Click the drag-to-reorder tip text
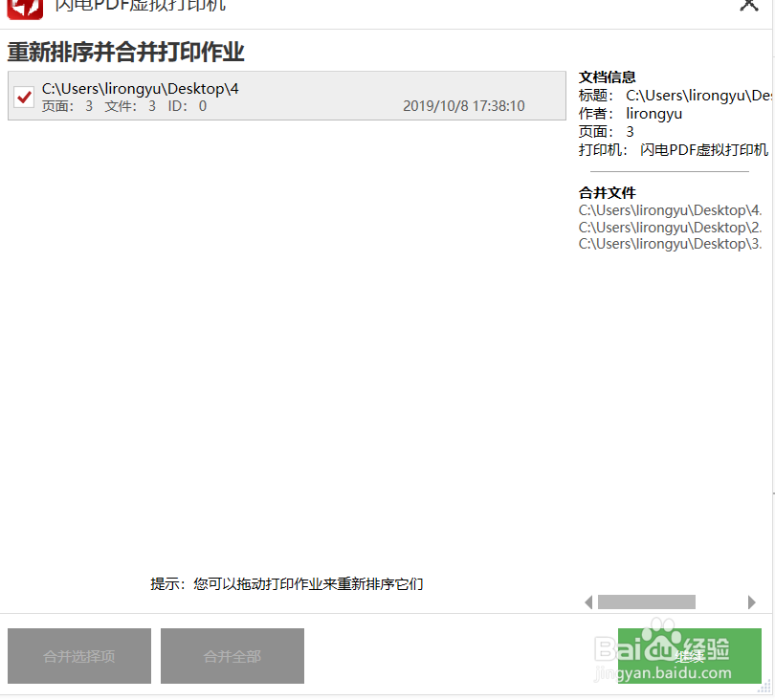Screen dimensions: 775x700 287,584
